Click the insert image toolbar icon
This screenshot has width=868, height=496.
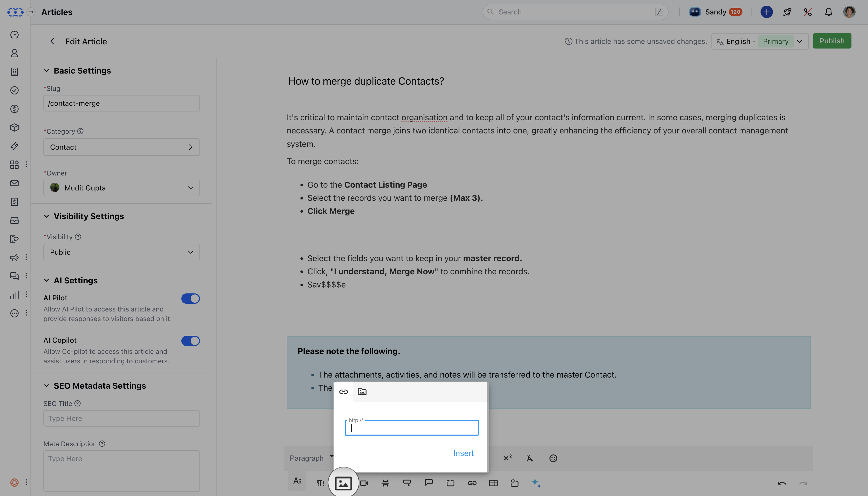[343, 483]
